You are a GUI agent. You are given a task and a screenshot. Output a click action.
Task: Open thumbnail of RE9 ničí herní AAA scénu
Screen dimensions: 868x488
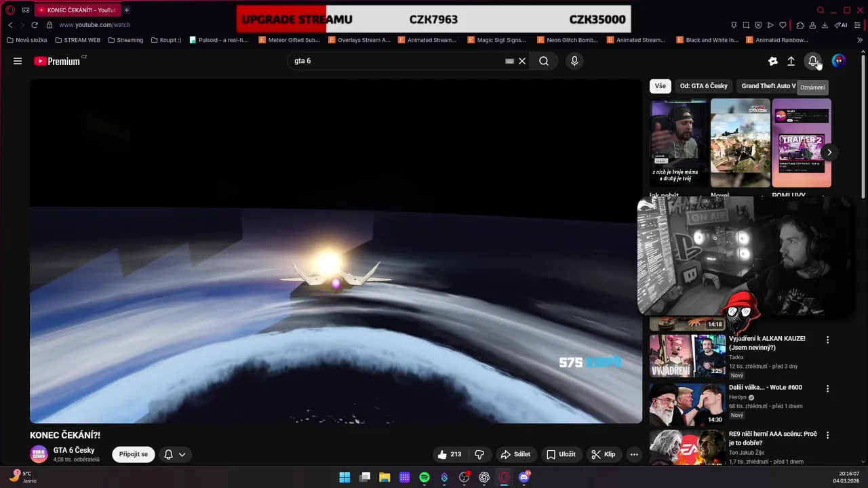pyautogui.click(x=688, y=447)
